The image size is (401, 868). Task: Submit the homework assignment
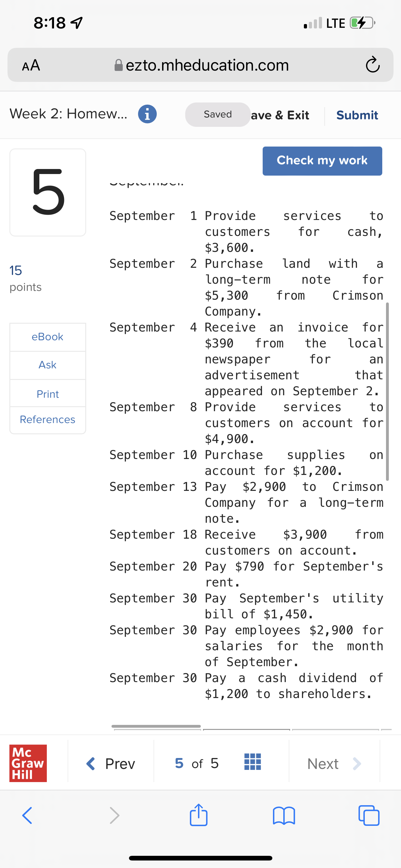pos(357,115)
